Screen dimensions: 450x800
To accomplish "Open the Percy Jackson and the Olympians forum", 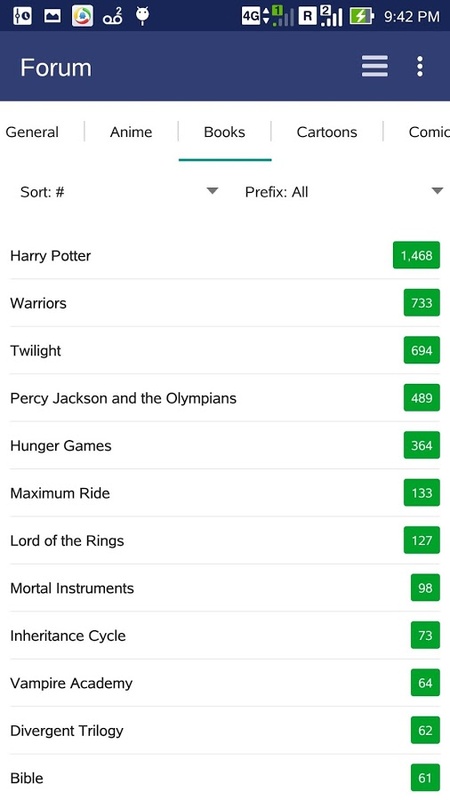I will [x=225, y=398].
